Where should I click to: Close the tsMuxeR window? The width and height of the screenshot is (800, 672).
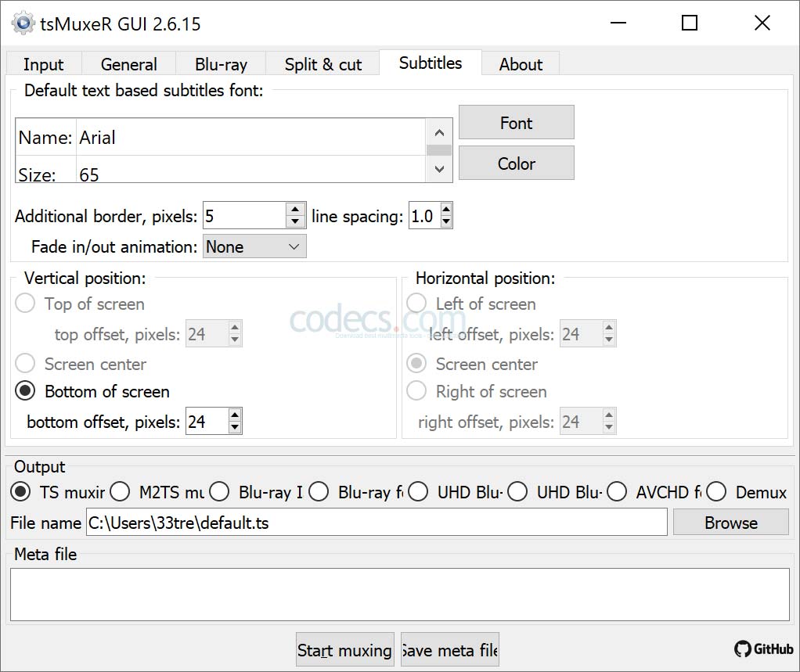(x=762, y=23)
